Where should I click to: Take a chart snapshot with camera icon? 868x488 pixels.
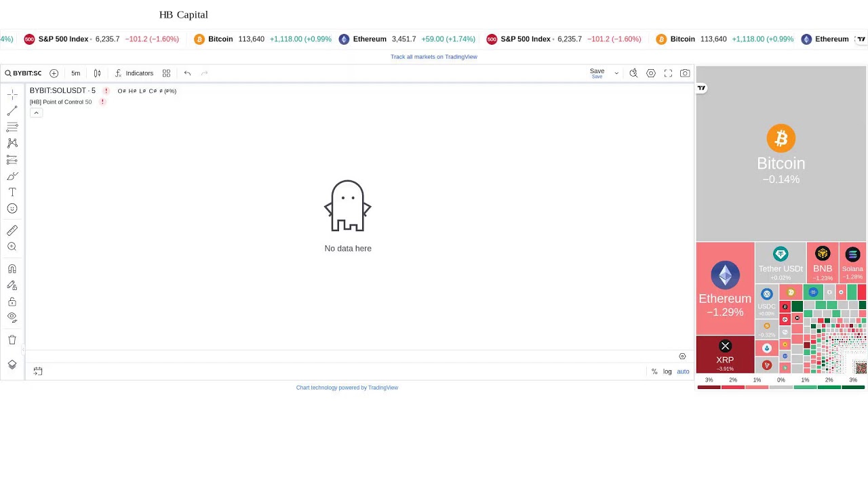point(685,73)
